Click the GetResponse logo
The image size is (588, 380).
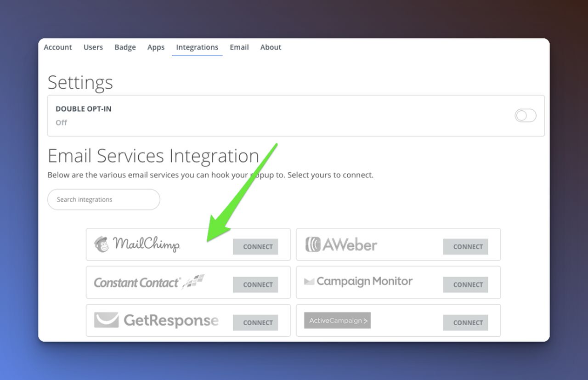156,320
